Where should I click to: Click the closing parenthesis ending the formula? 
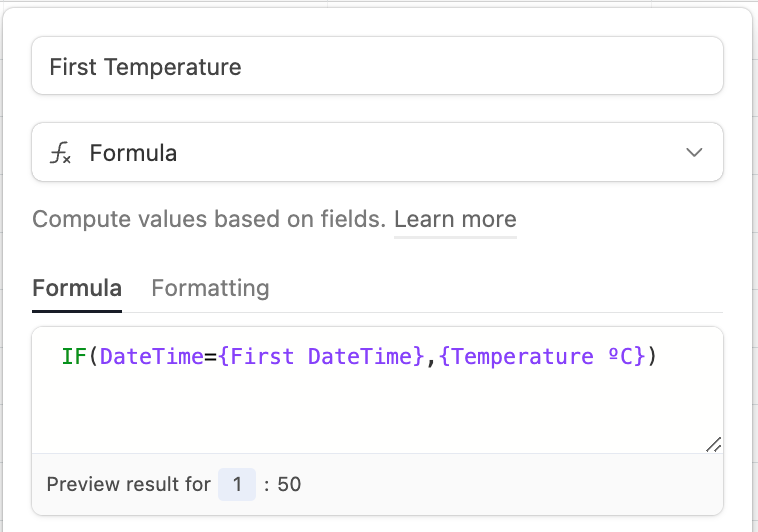652,356
